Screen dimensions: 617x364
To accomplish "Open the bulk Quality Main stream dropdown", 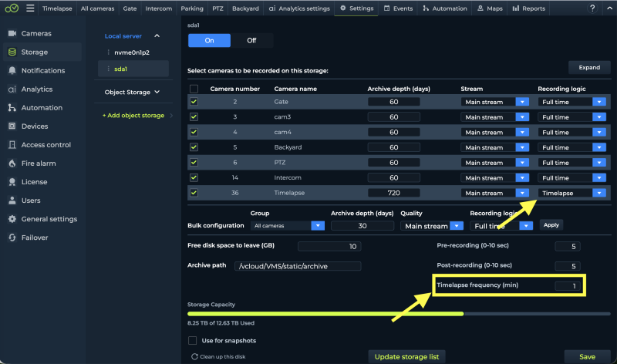I will pos(457,226).
